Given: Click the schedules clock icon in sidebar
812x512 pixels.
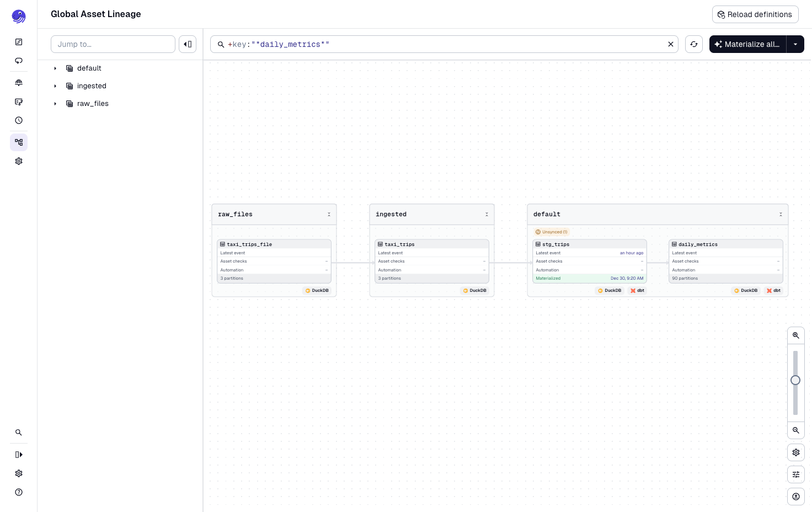Looking at the screenshot, I should (x=19, y=120).
